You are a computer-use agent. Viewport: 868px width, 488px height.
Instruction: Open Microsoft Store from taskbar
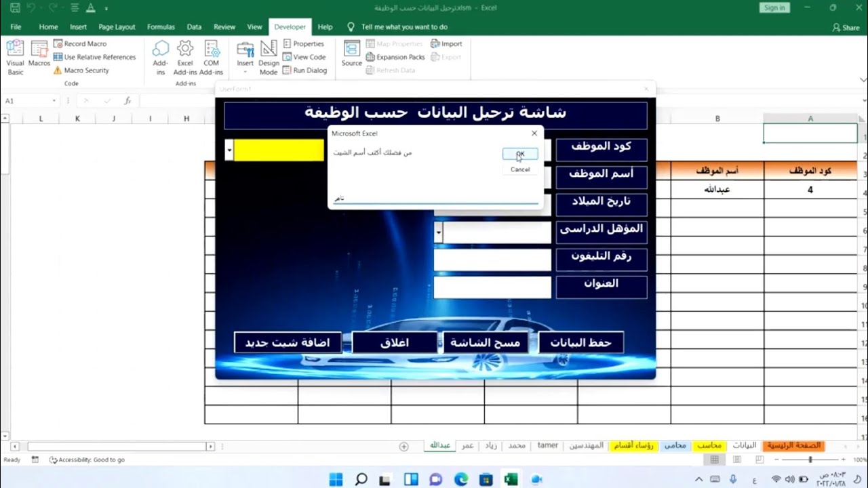pos(486,479)
